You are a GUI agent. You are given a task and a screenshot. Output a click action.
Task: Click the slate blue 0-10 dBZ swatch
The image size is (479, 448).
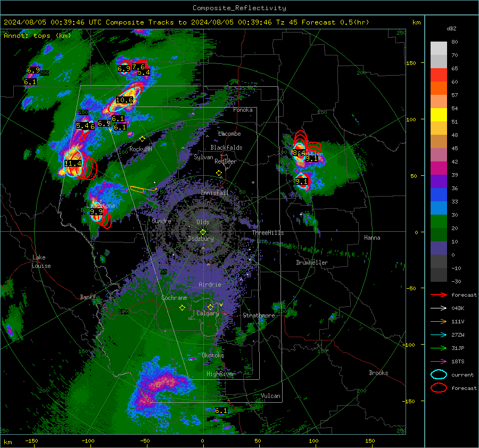click(x=439, y=248)
